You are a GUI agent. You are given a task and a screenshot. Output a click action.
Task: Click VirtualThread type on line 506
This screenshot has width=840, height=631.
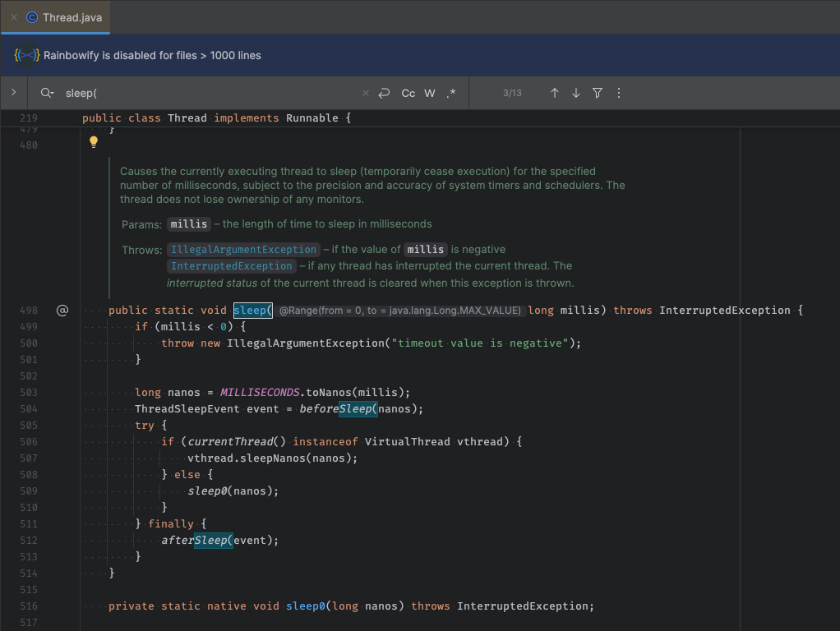point(407,442)
